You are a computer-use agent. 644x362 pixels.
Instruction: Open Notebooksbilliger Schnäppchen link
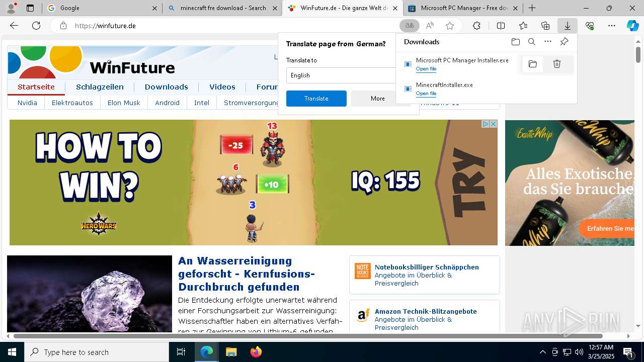427,267
